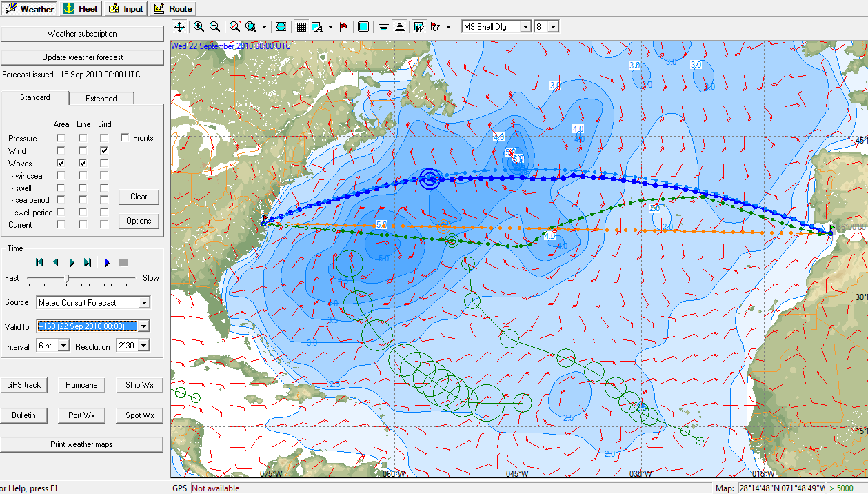This screenshot has height=494, width=868.
Task: Step forward one forecast time step
Action: point(72,262)
